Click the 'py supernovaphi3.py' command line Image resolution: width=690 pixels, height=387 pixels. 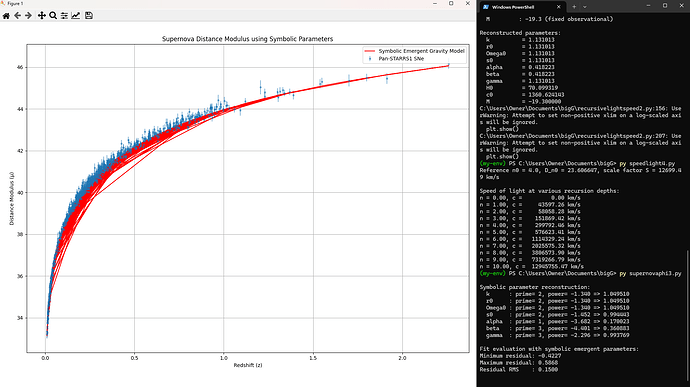point(650,273)
